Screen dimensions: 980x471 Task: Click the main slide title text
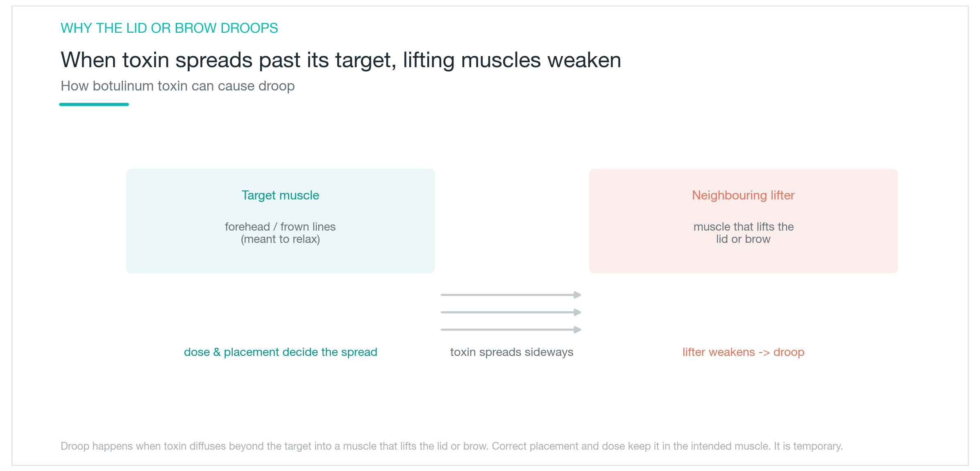pyautogui.click(x=341, y=60)
